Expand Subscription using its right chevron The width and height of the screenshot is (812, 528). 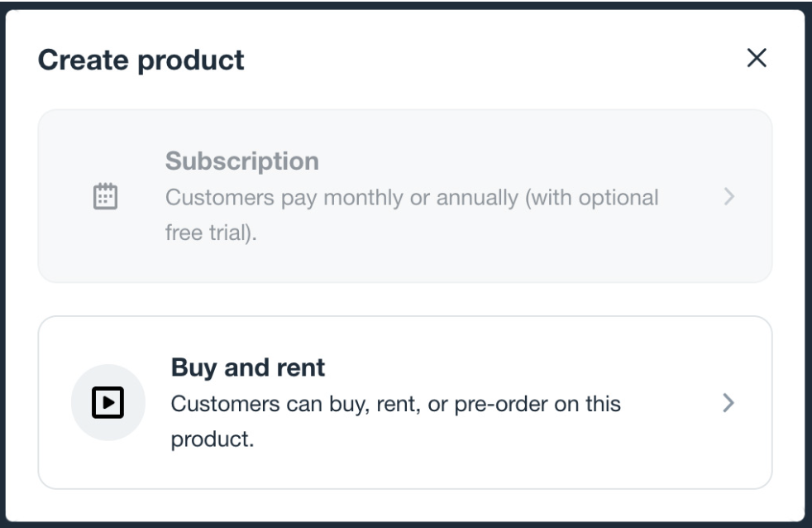pos(728,196)
